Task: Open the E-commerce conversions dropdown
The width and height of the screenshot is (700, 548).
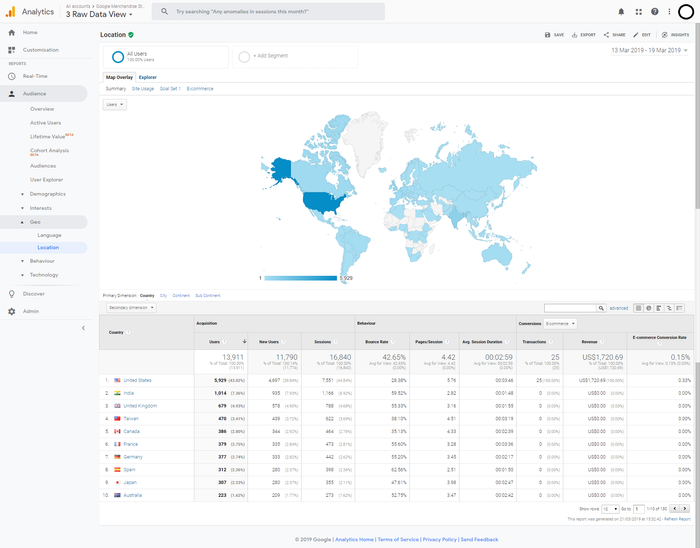Action: [x=560, y=324]
